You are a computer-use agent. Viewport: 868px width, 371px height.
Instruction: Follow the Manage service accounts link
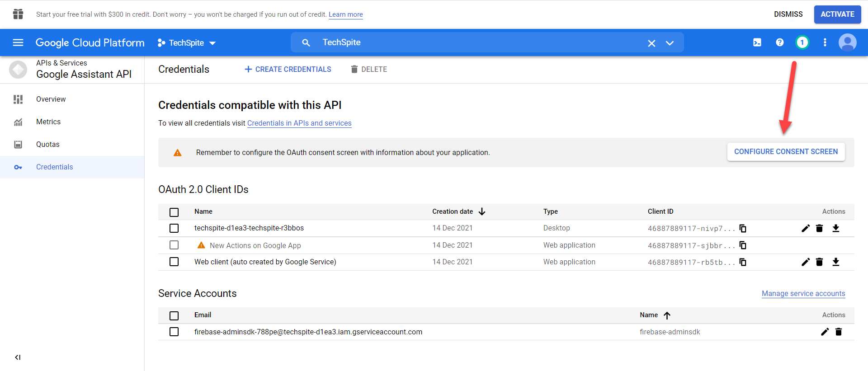pyautogui.click(x=803, y=294)
